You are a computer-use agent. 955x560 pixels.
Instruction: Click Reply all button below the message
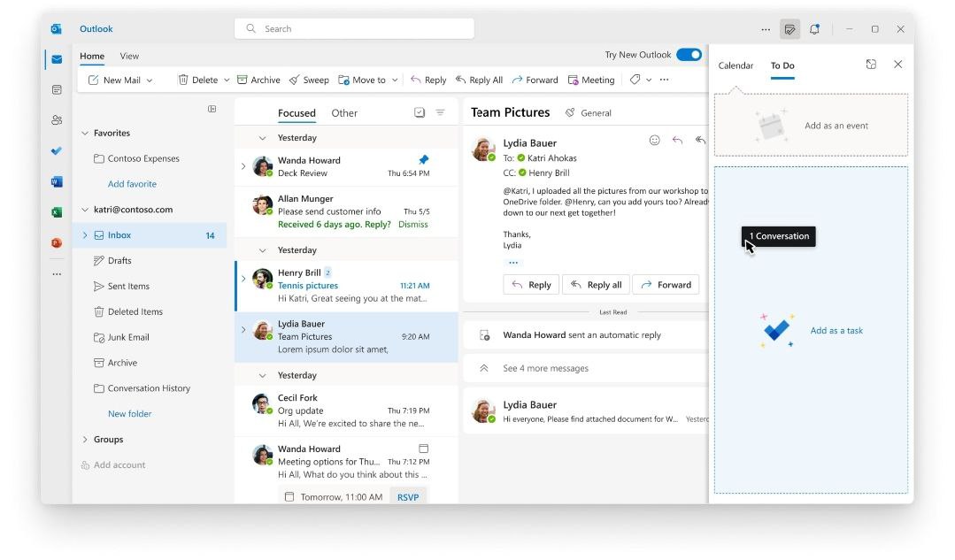click(x=596, y=285)
